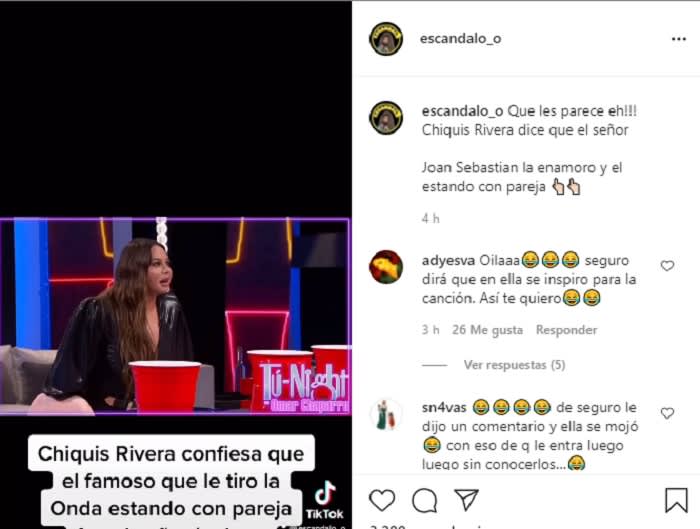Like the post with the heart icon

point(382,500)
